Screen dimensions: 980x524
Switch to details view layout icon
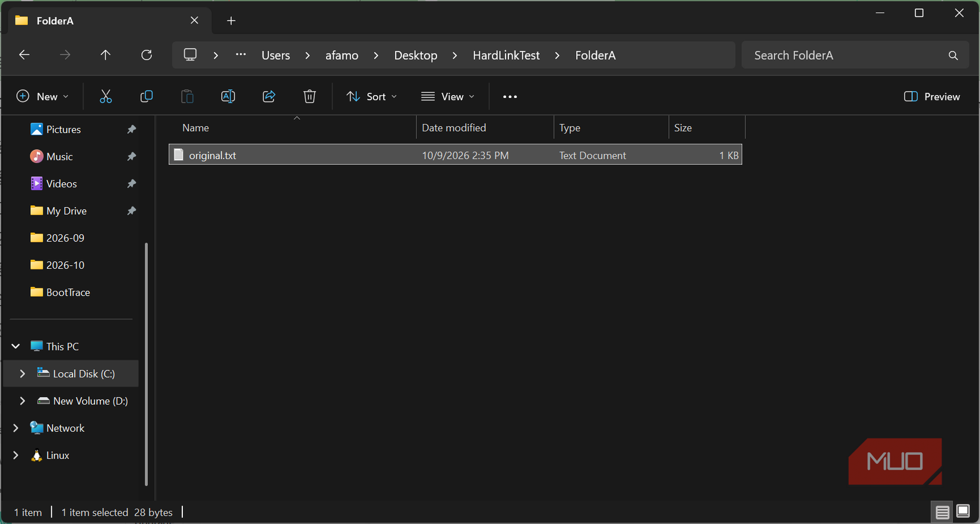[x=943, y=512]
